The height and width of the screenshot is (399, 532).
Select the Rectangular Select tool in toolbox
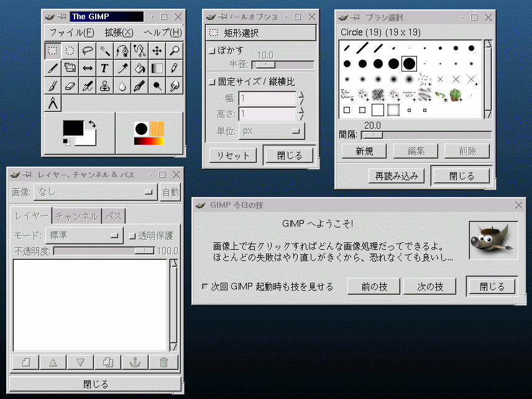point(53,51)
